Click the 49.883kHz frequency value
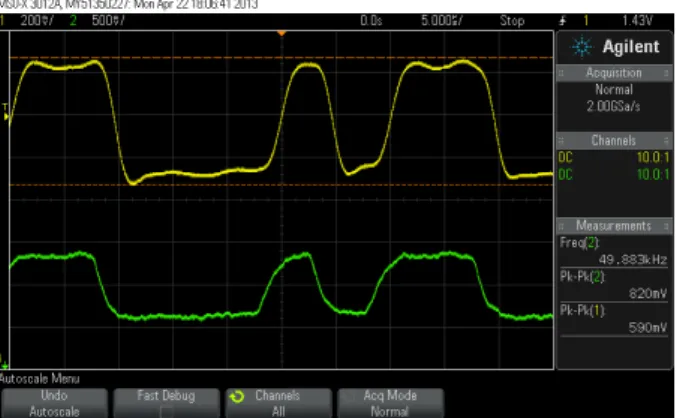Screen dimensions: 680x418 pyautogui.click(x=633, y=260)
